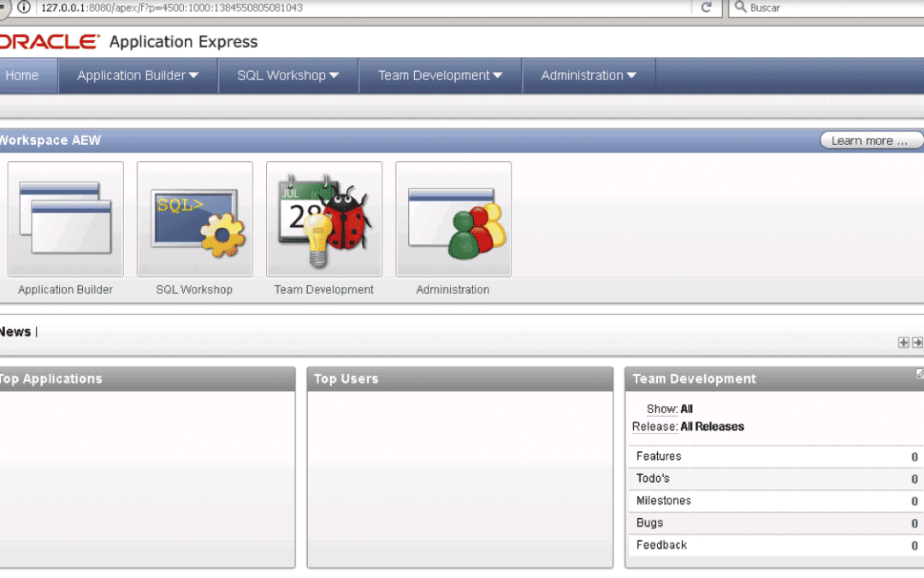Viewport: 924px width, 578px height.
Task: Click the Workspace AEW heading
Action: (x=50, y=140)
